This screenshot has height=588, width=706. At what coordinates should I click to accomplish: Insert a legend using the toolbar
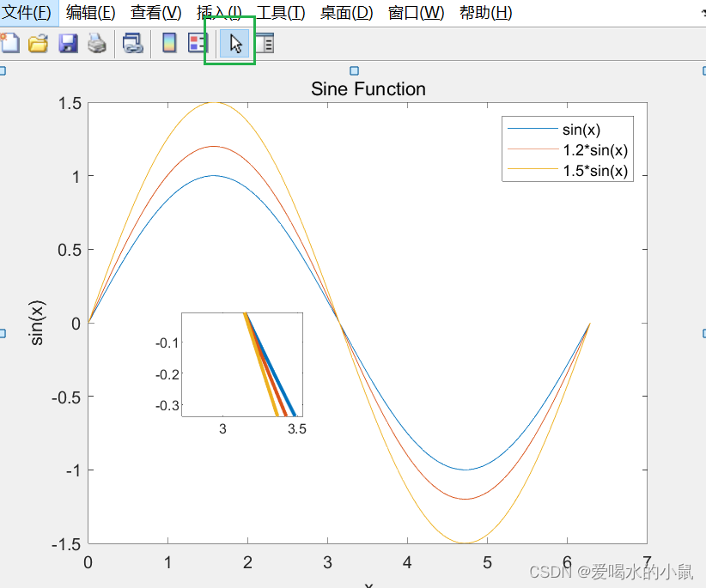199,43
